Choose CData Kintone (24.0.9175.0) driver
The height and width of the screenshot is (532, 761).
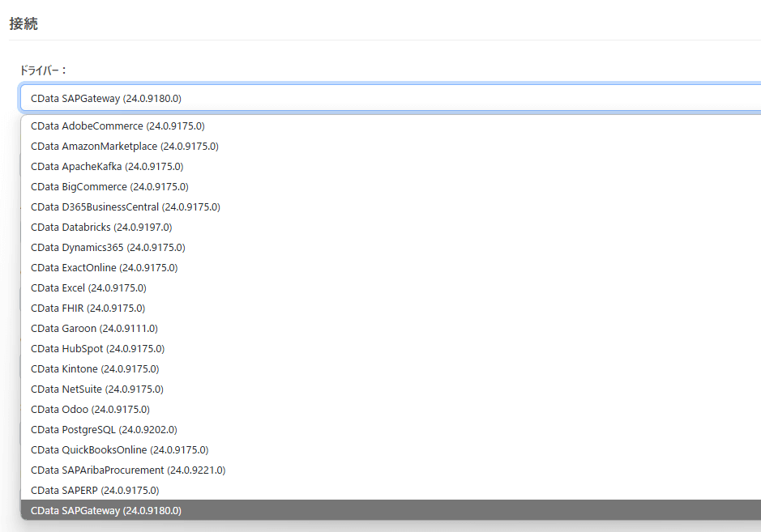pos(391,369)
